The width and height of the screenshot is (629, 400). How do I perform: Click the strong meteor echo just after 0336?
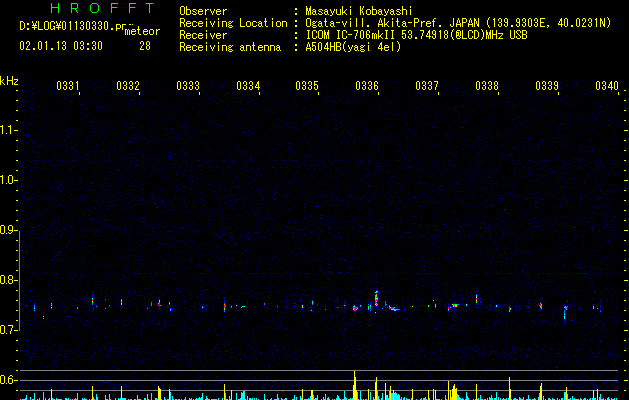click(x=376, y=299)
